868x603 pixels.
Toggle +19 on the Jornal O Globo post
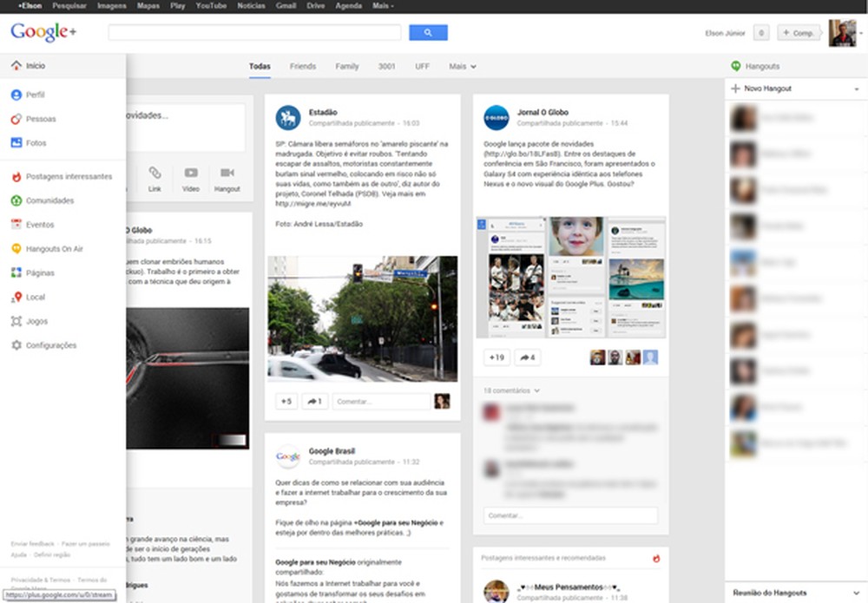point(496,357)
